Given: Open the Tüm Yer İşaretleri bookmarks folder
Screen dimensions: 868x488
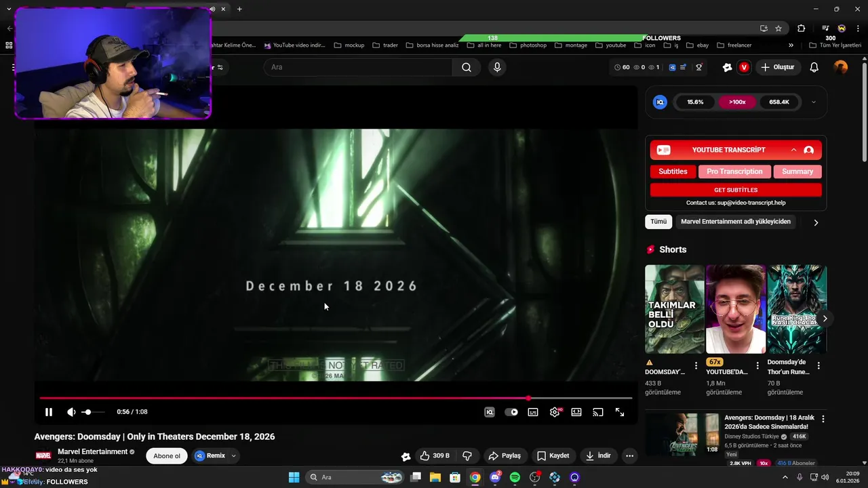Looking at the screenshot, I should tap(835, 45).
